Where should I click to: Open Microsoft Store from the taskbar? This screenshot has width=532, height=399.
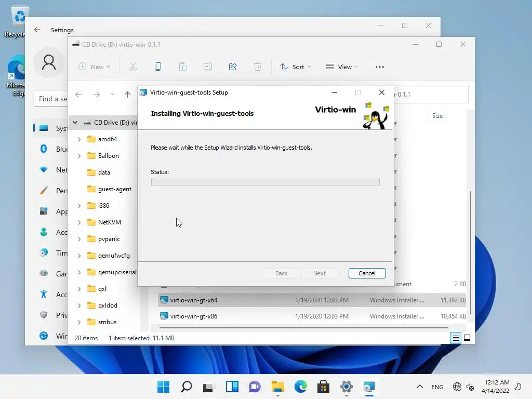(x=323, y=387)
